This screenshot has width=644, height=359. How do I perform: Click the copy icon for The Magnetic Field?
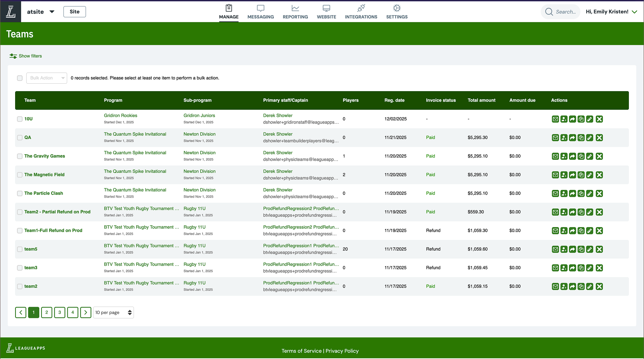(581, 175)
